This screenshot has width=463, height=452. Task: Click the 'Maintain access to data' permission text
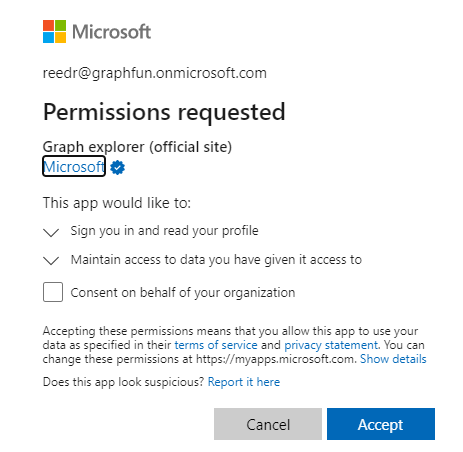point(216,260)
